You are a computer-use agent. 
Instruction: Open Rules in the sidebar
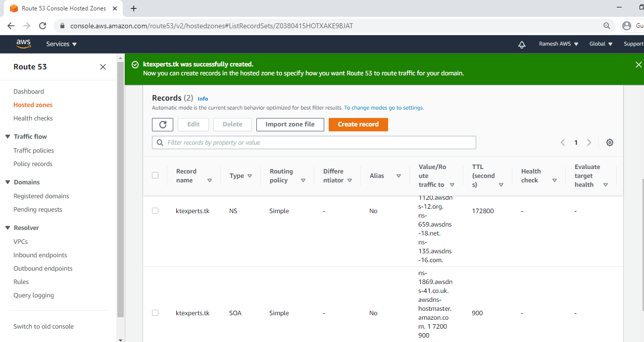click(21, 282)
